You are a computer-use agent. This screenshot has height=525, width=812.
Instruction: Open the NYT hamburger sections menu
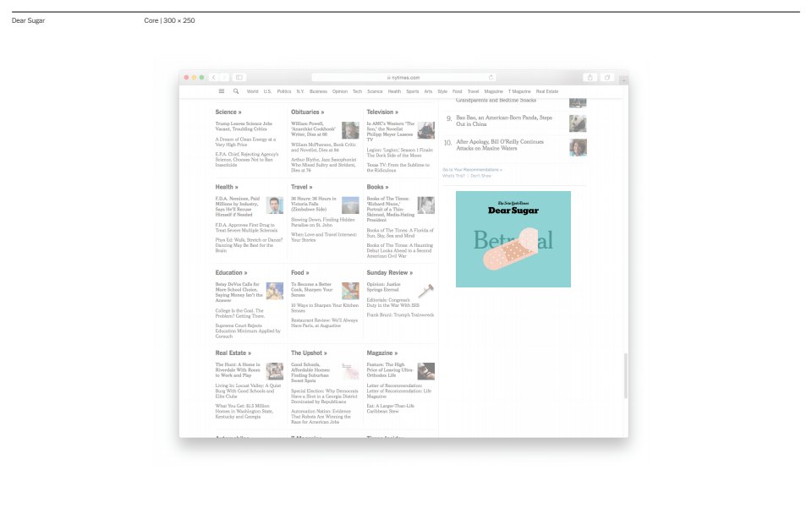click(222, 91)
